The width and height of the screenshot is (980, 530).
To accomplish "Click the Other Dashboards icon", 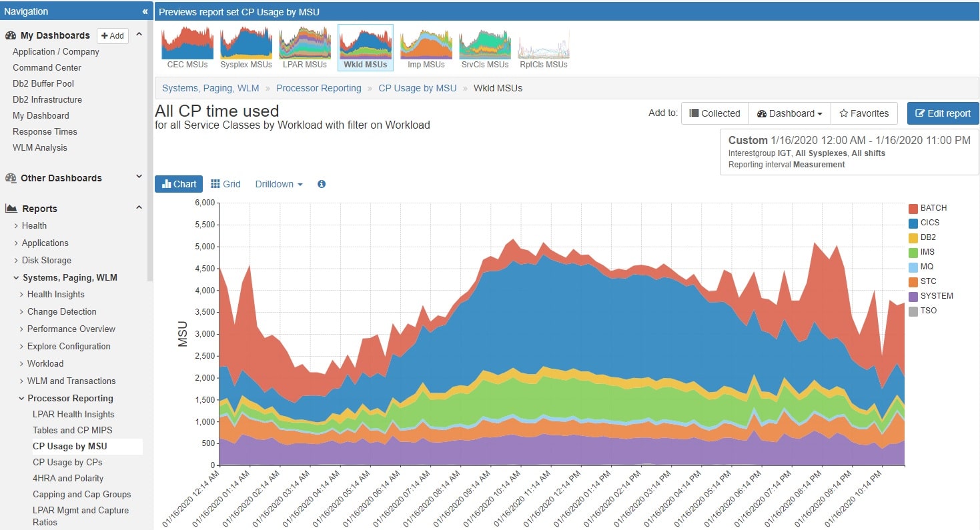I will [11, 178].
